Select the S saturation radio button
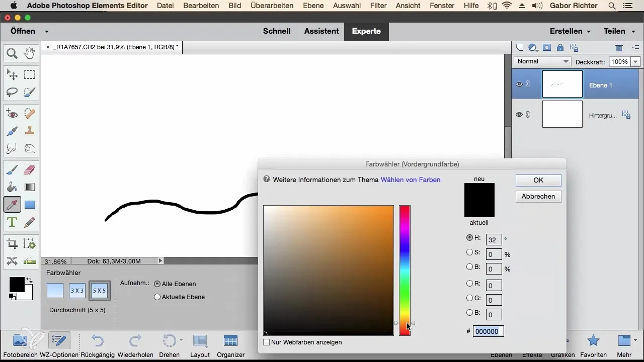This screenshot has height=362, width=644. coord(469,252)
